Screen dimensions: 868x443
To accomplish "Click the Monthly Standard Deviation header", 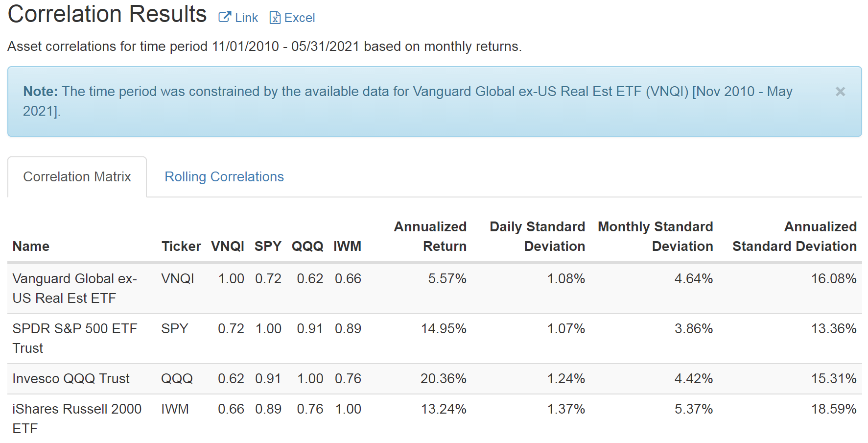I will (x=655, y=236).
